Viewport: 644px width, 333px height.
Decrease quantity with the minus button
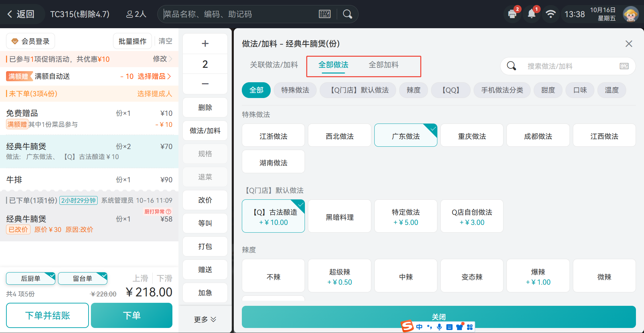(205, 84)
